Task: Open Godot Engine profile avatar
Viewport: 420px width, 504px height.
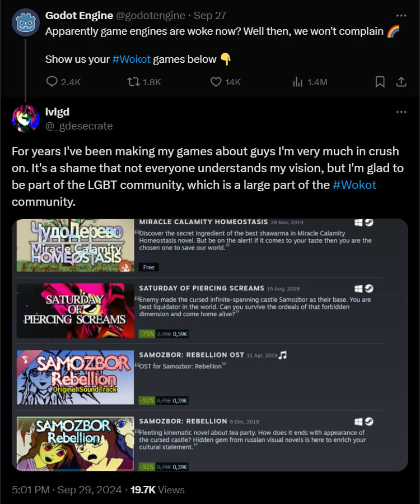Action: point(26,22)
